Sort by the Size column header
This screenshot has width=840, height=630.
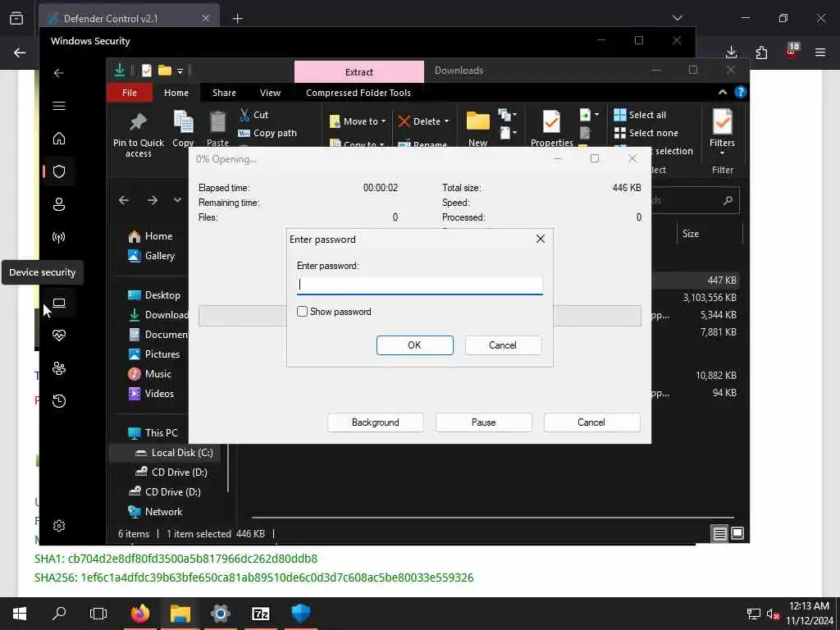[691, 234]
